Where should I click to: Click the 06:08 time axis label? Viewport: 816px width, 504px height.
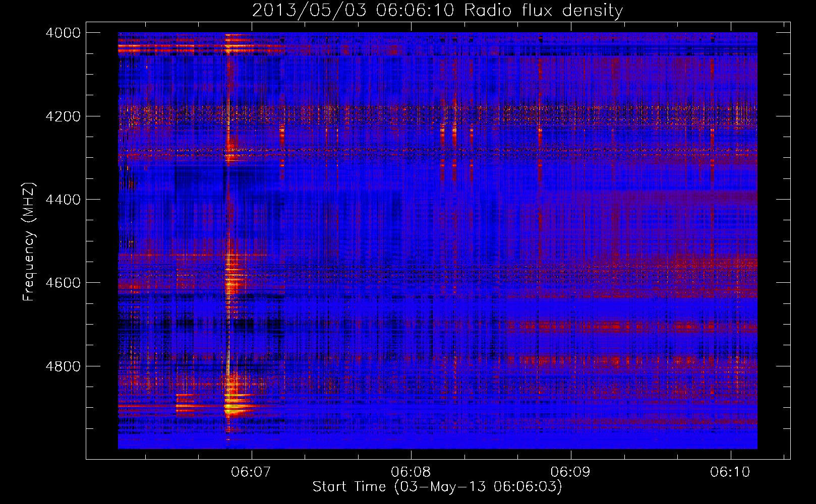(411, 472)
